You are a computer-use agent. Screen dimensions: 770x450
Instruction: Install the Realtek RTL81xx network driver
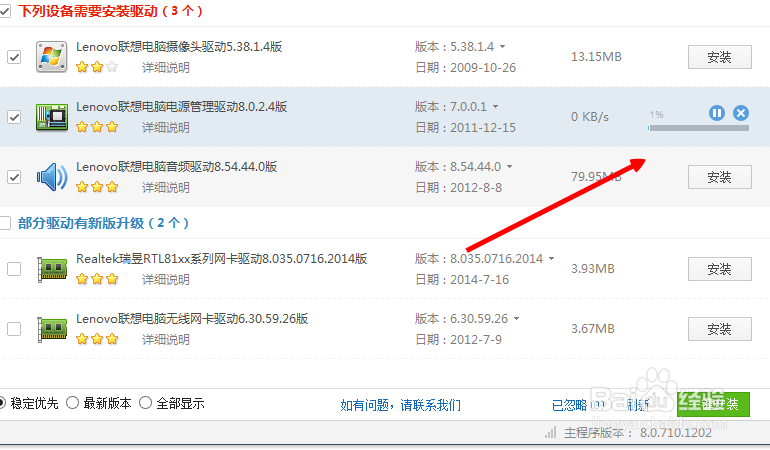pos(719,269)
